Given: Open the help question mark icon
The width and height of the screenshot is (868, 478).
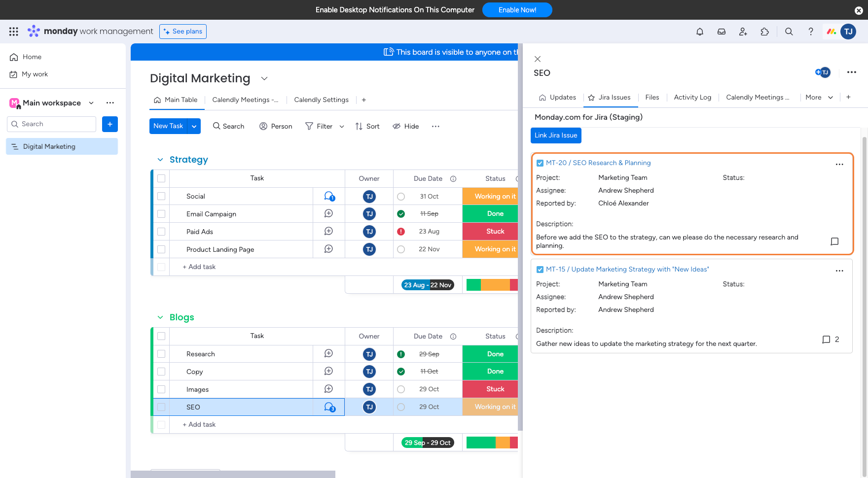Looking at the screenshot, I should click(810, 32).
